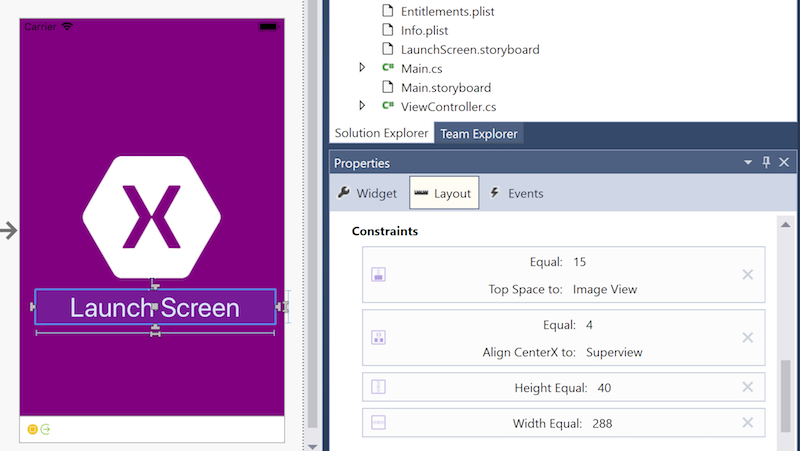Select the Launch Screen label in designer
800x451 pixels.
155,307
